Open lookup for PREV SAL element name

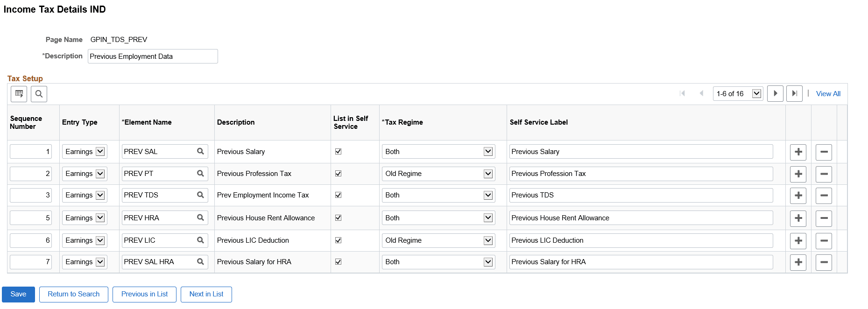(200, 151)
